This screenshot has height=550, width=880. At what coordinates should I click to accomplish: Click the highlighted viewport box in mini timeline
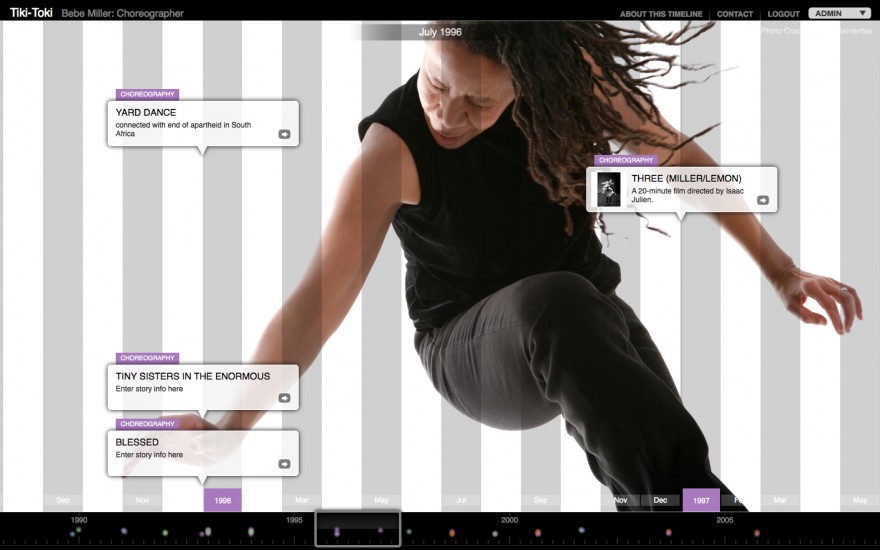357,529
